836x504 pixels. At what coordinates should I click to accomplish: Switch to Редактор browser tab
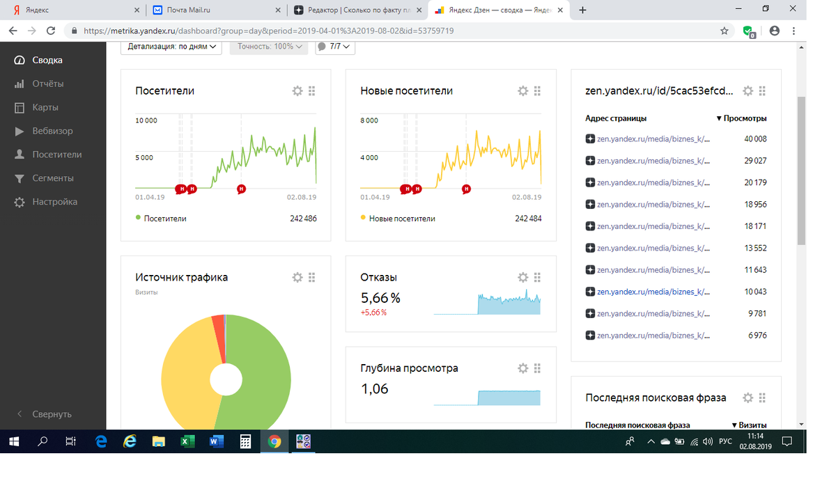[357, 10]
